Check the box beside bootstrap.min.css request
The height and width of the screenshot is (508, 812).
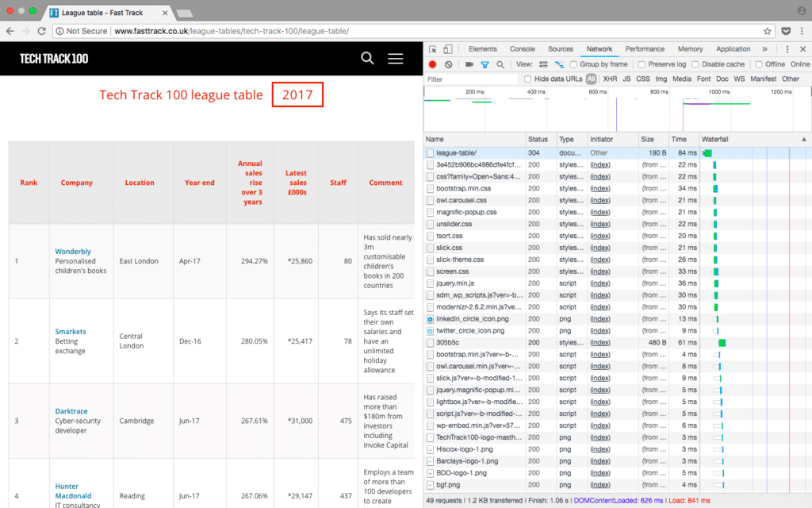[x=430, y=189]
